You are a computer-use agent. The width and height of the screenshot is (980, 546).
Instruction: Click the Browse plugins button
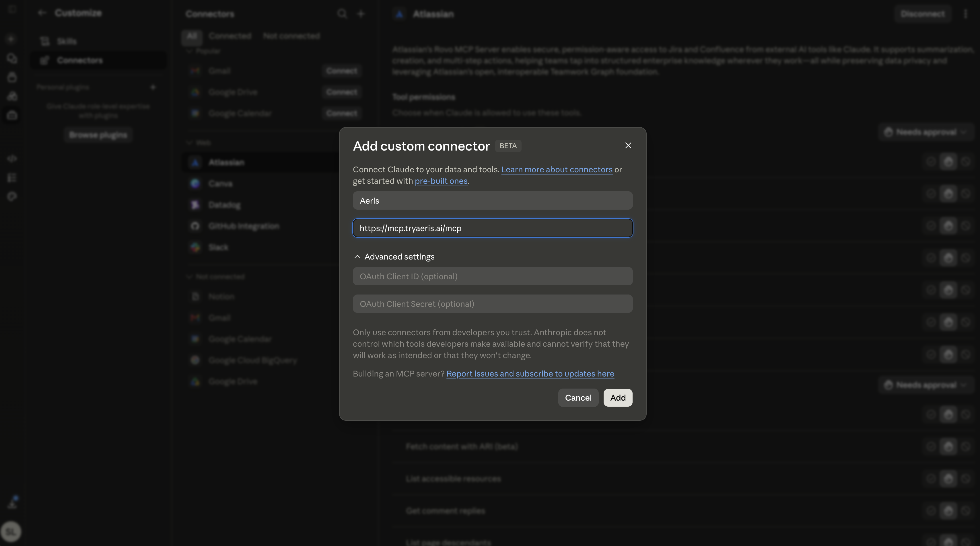[x=98, y=135]
